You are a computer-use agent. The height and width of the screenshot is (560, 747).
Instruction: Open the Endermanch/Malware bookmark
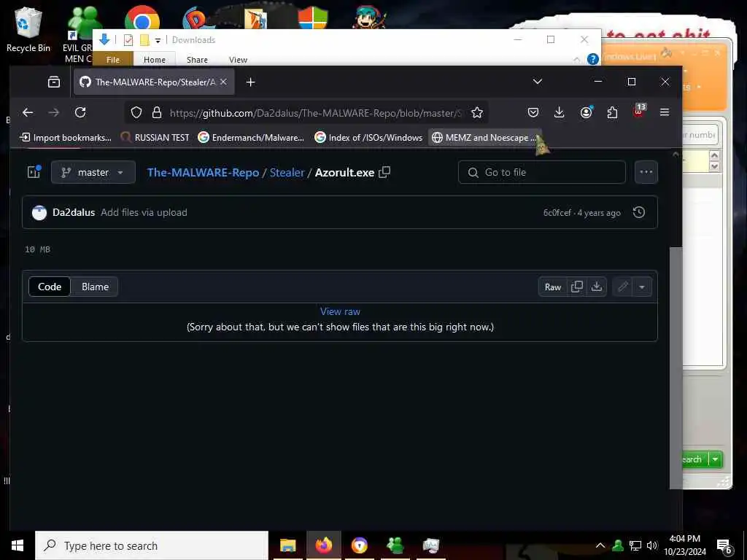[x=251, y=138]
